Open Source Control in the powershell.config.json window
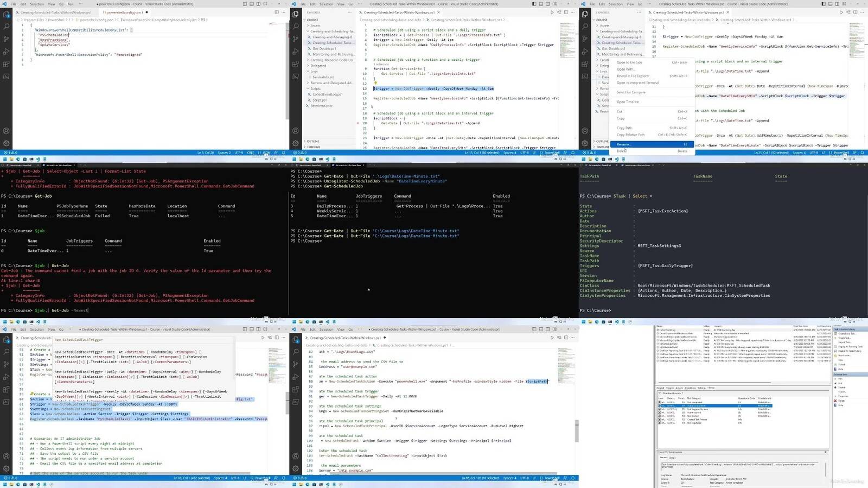Image resolution: width=868 pixels, height=488 pixels. (7, 39)
